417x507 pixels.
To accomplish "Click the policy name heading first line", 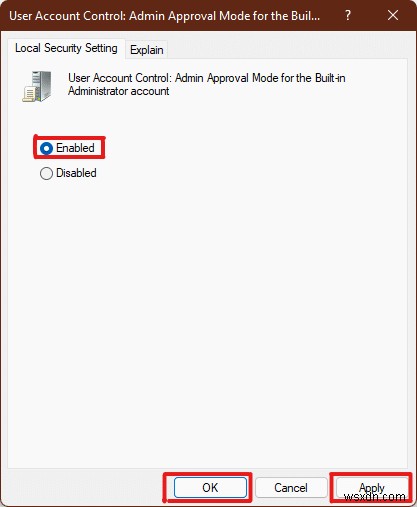I will [x=207, y=78].
